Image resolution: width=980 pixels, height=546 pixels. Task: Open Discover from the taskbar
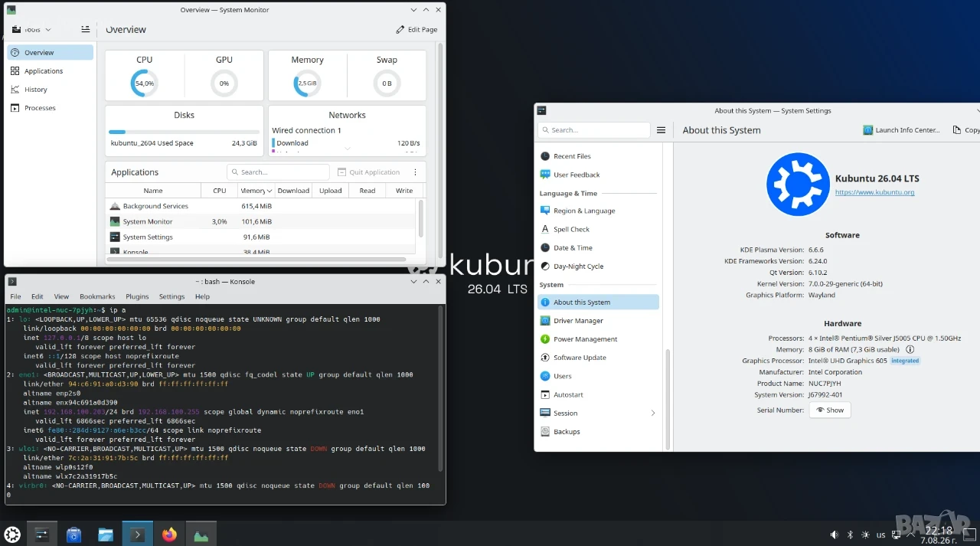pyautogui.click(x=73, y=535)
